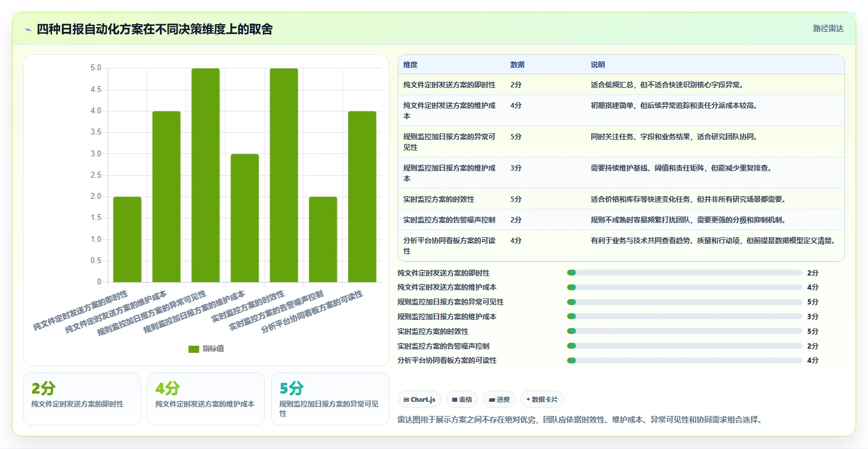The height and width of the screenshot is (449, 868).
Task: Click the Chart.js chip
Action: (420, 399)
